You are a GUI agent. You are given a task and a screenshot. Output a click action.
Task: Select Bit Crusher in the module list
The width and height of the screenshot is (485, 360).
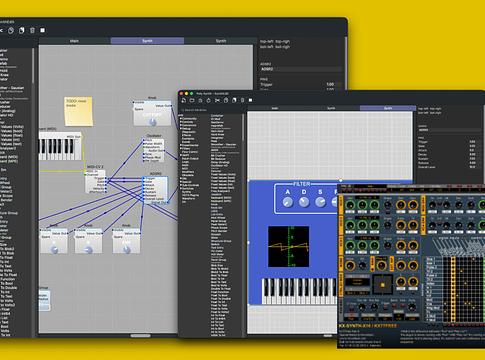pos(219,156)
